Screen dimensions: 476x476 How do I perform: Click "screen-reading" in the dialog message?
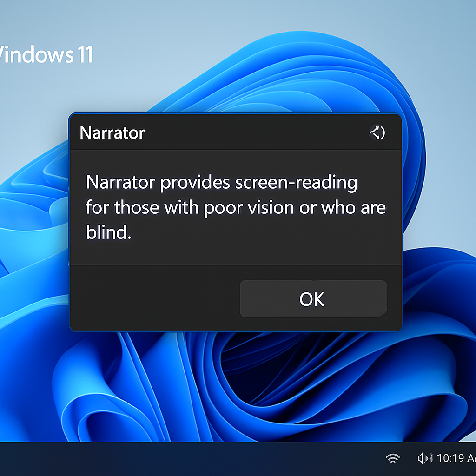click(x=296, y=183)
